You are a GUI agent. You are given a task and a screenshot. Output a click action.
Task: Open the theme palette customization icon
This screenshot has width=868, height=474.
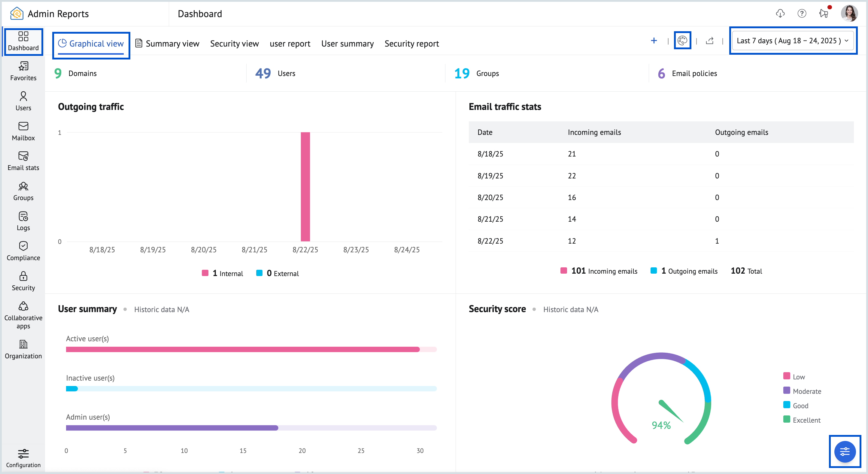pyautogui.click(x=683, y=40)
